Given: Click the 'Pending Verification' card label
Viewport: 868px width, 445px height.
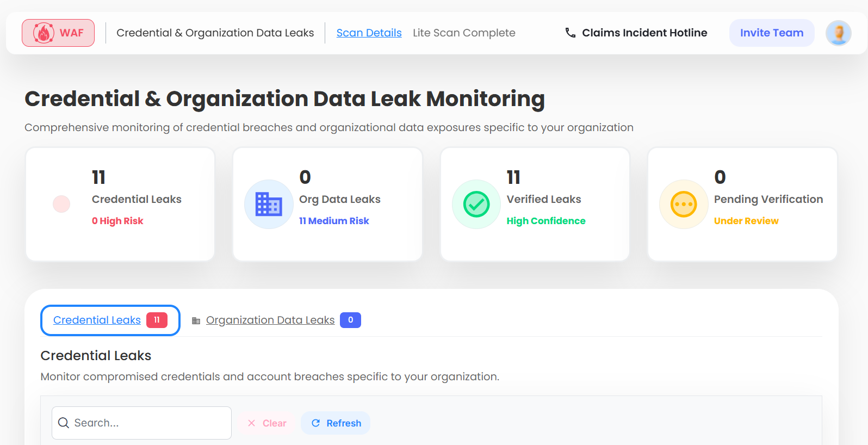Looking at the screenshot, I should (x=768, y=199).
